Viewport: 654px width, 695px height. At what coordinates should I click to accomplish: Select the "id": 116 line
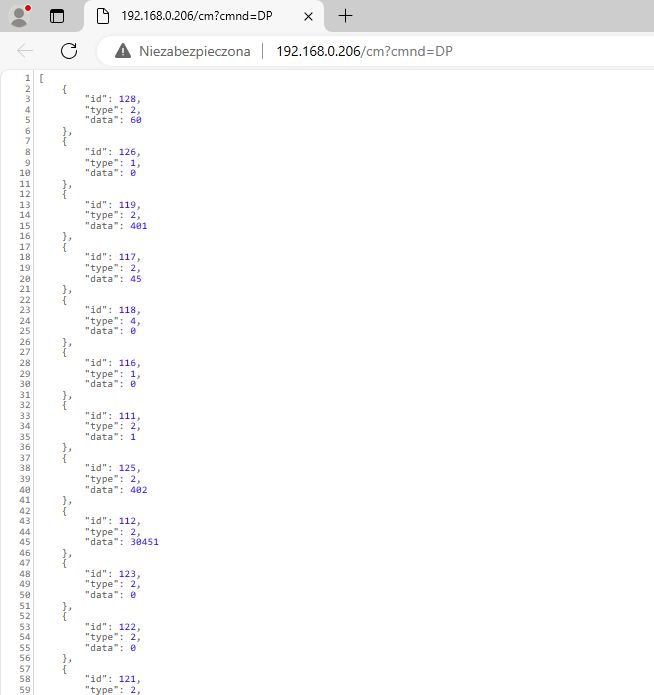pyautogui.click(x=113, y=363)
